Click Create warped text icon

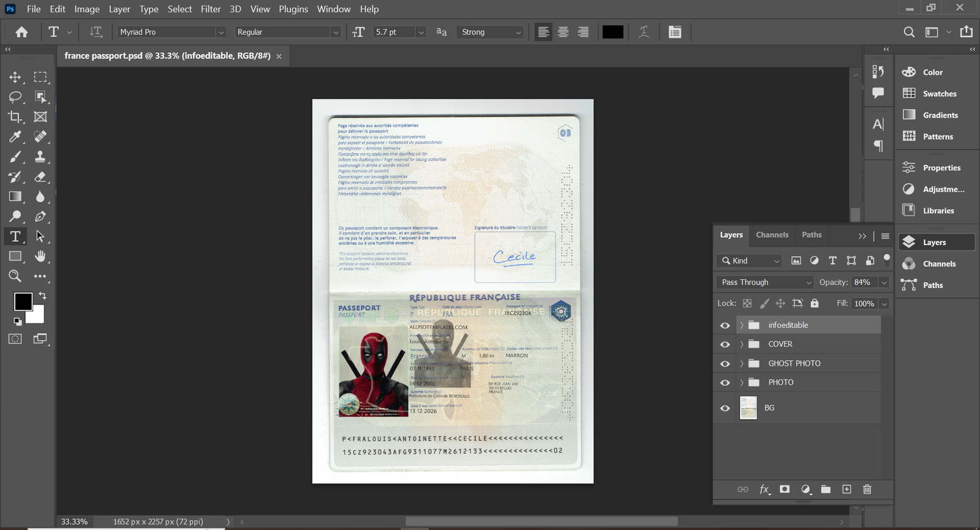point(644,32)
